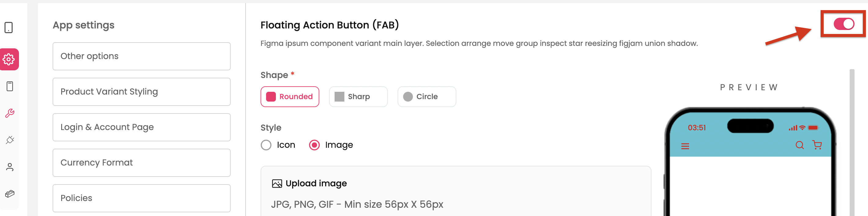Tap the hamburger menu in phone preview
Viewport: 868px width, 216px height.
click(x=685, y=146)
